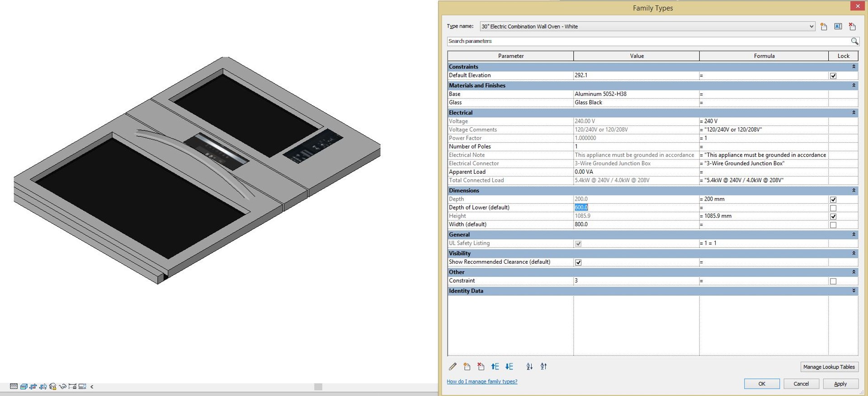Open the view scale control icon
The image size is (868, 396).
tap(14, 387)
